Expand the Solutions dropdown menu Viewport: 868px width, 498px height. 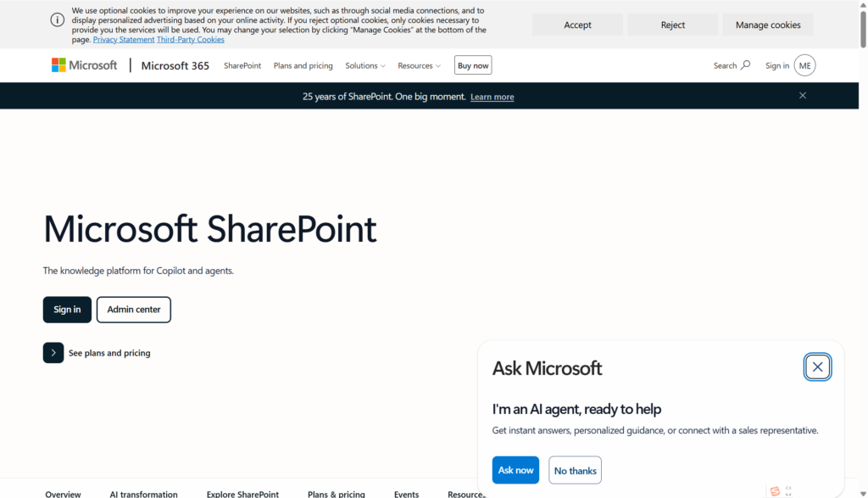click(365, 65)
